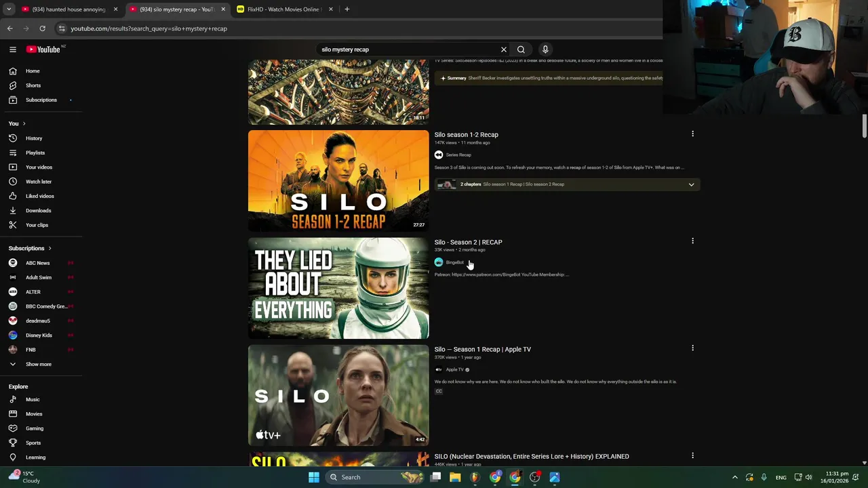Close the haunted house annoying tab

(115, 9)
